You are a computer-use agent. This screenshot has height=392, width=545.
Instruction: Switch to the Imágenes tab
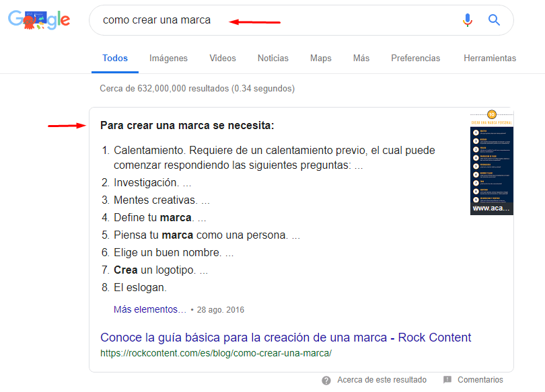(169, 58)
